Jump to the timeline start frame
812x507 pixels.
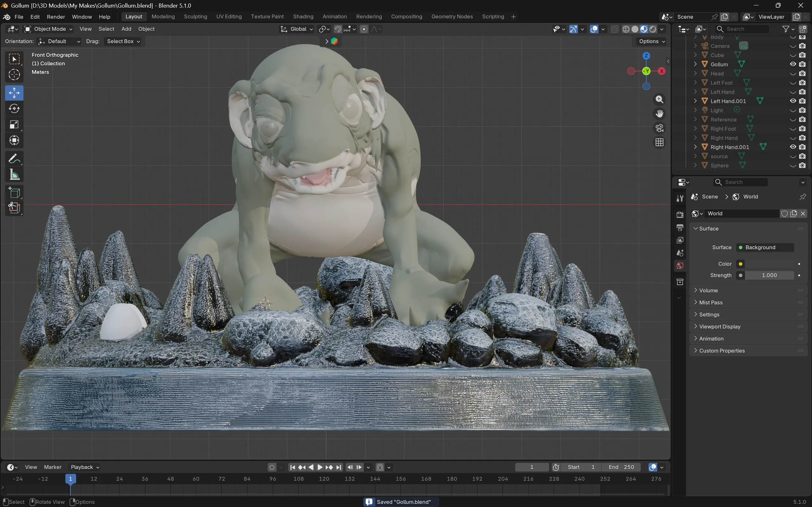(x=292, y=467)
